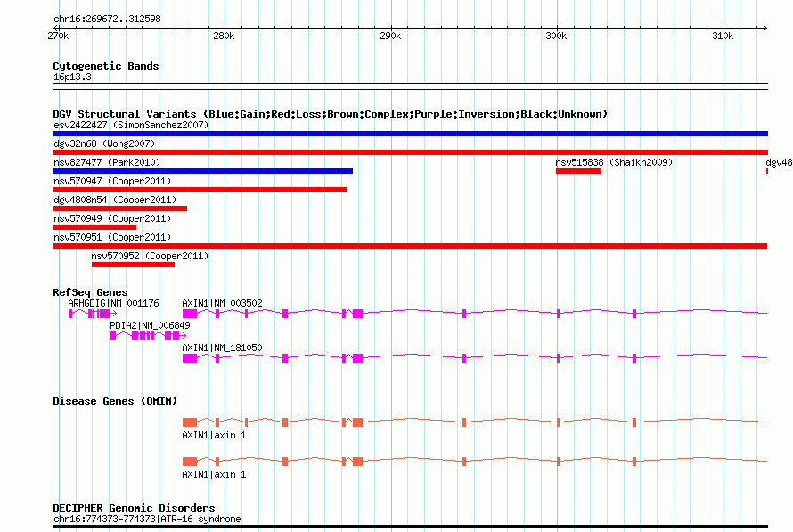This screenshot has width=793, height=532.
Task: Click the 280k ruler tick label
Action: pos(224,36)
